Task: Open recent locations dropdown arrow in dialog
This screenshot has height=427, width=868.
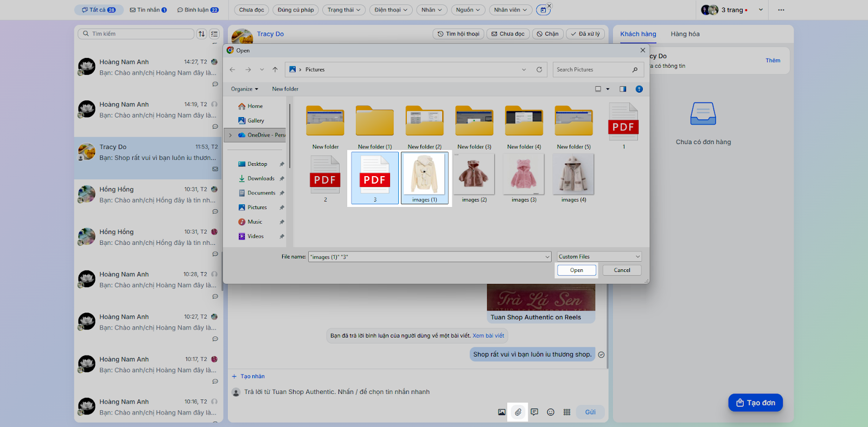Action: point(262,69)
